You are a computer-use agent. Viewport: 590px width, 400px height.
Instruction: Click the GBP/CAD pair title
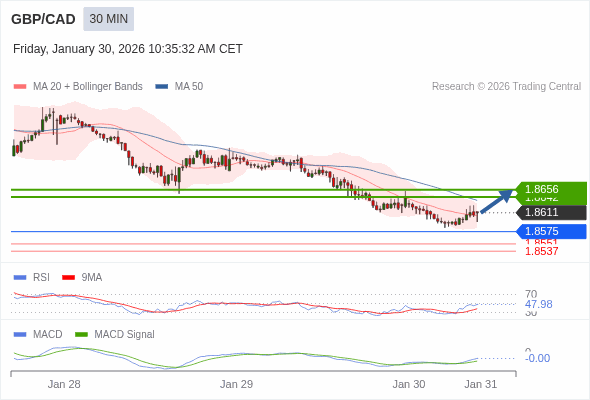click(43, 19)
